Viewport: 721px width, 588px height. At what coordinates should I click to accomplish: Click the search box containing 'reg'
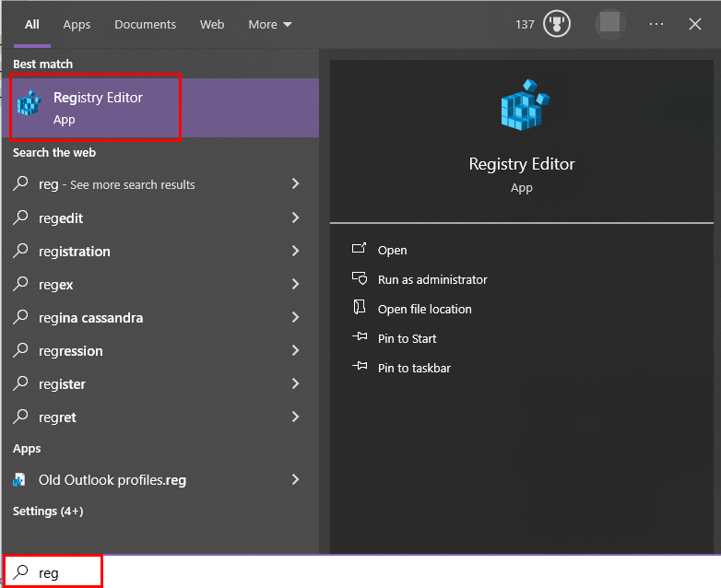click(x=360, y=572)
